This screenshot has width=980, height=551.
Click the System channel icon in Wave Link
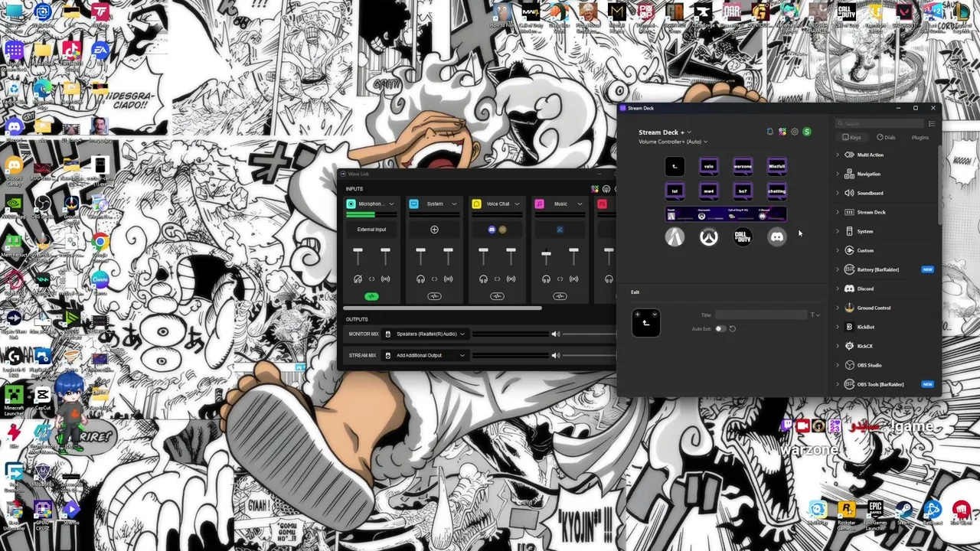(x=413, y=204)
